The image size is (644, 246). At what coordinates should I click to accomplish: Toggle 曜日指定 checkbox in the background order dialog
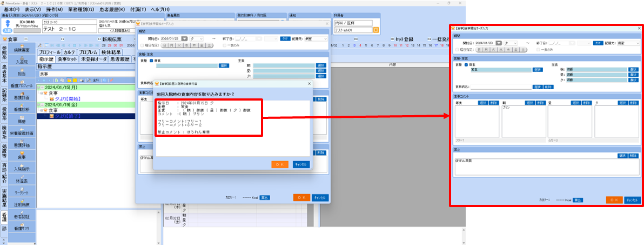pyautogui.click(x=142, y=45)
